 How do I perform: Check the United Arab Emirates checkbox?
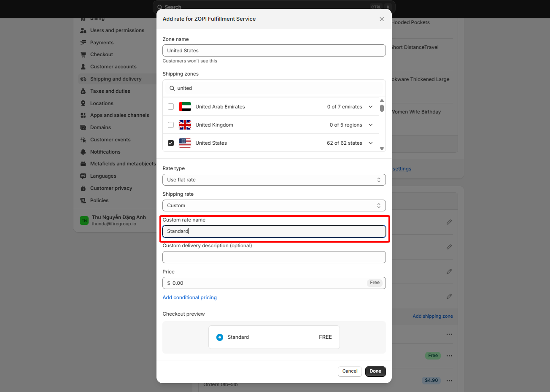pos(171,107)
